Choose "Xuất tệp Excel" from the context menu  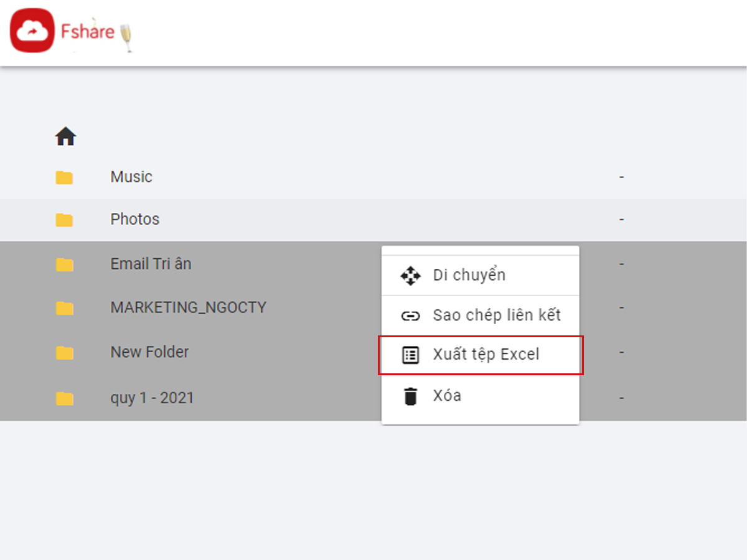[x=486, y=355]
